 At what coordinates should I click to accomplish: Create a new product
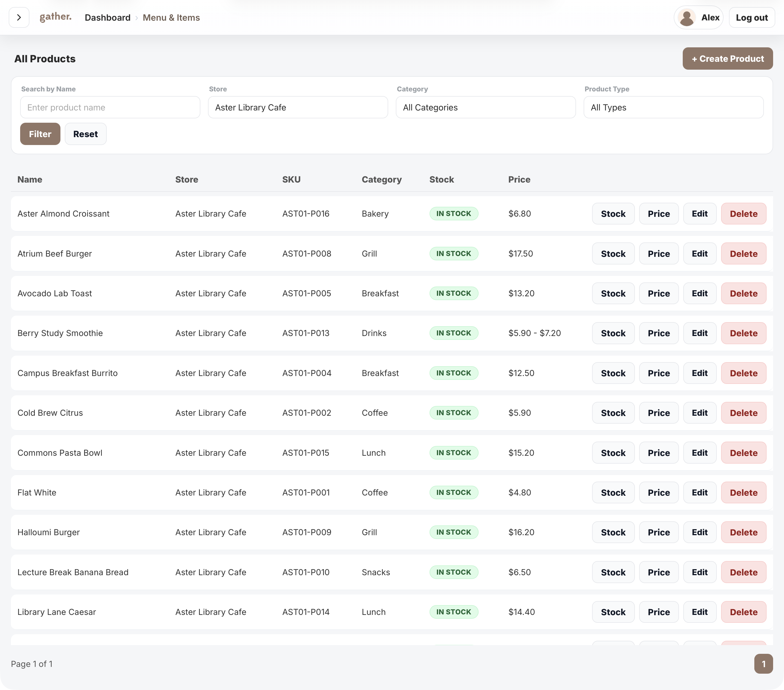[728, 59]
